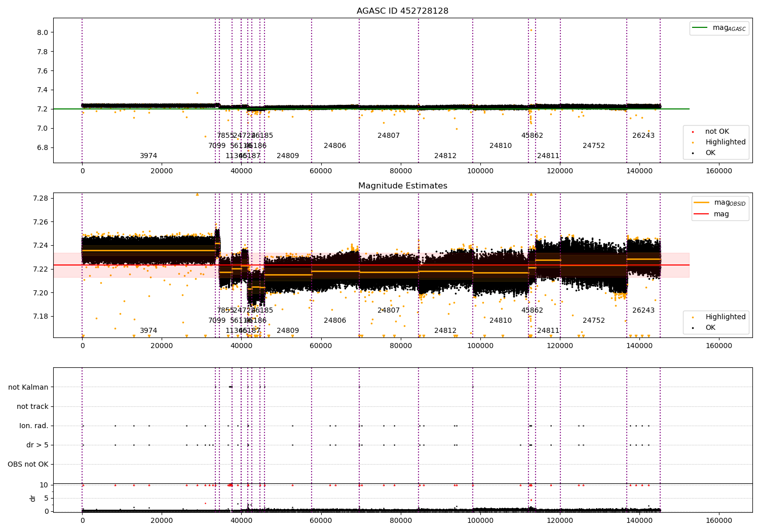Click the tick label 5 on dr axis

point(46,499)
